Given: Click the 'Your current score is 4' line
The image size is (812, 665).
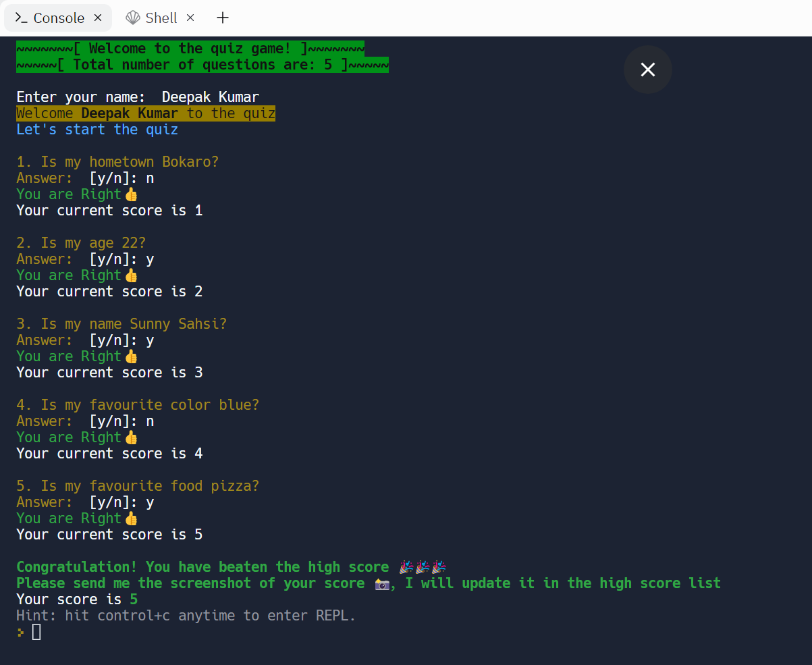Looking at the screenshot, I should point(109,454).
